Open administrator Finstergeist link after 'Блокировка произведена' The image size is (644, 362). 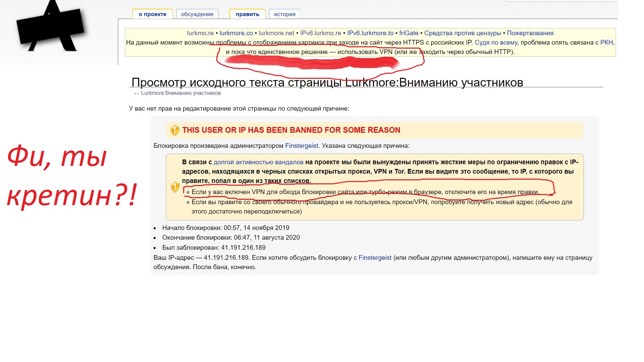point(302,146)
